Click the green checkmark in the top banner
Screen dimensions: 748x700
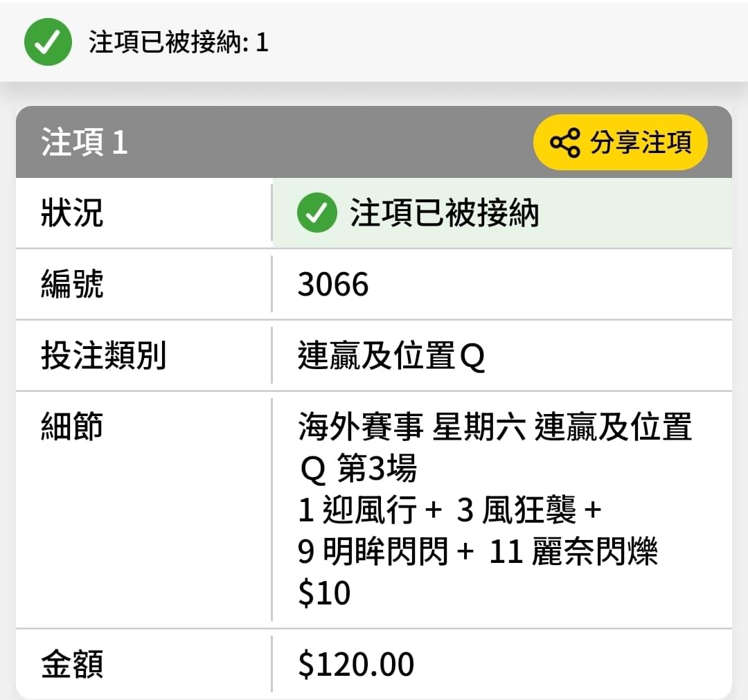point(48,42)
